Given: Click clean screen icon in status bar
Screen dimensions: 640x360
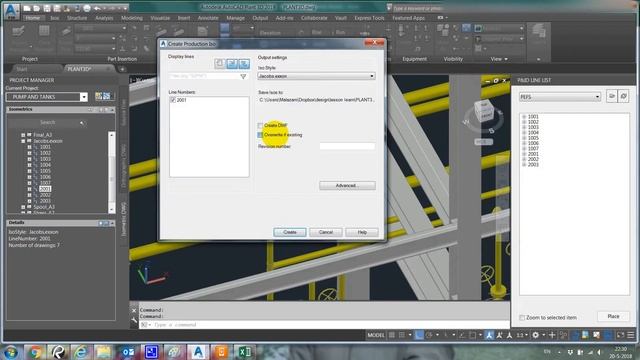Looking at the screenshot, I should coord(620,335).
